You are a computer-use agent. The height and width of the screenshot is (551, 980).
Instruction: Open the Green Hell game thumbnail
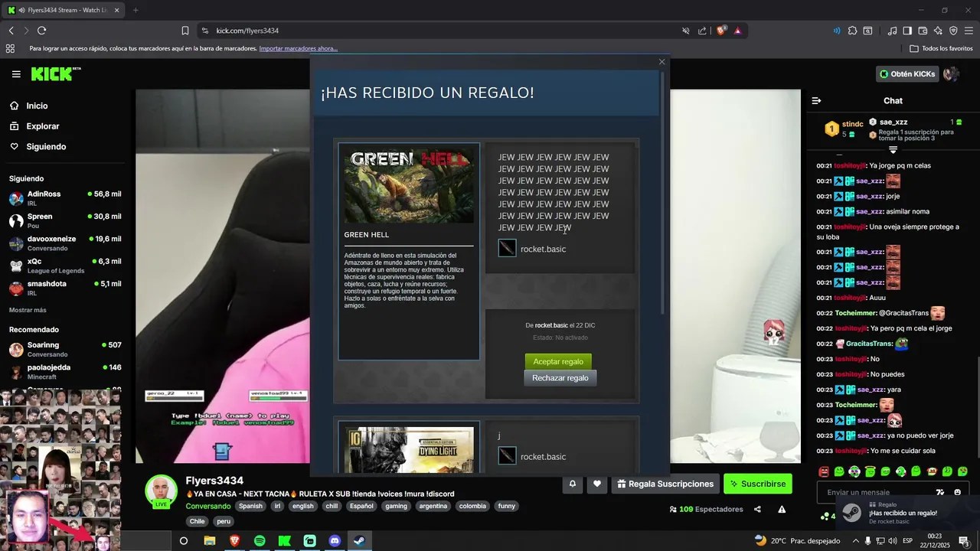(409, 186)
